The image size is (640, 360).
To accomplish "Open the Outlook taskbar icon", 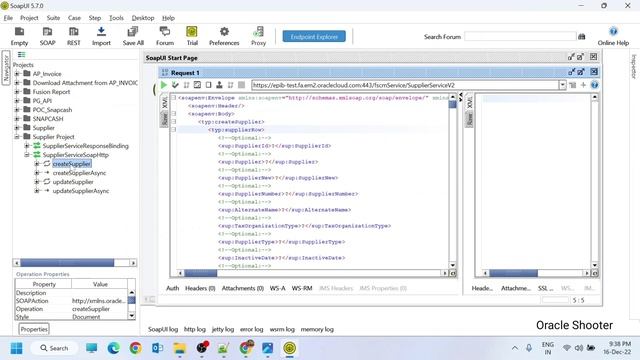I will [158, 348].
